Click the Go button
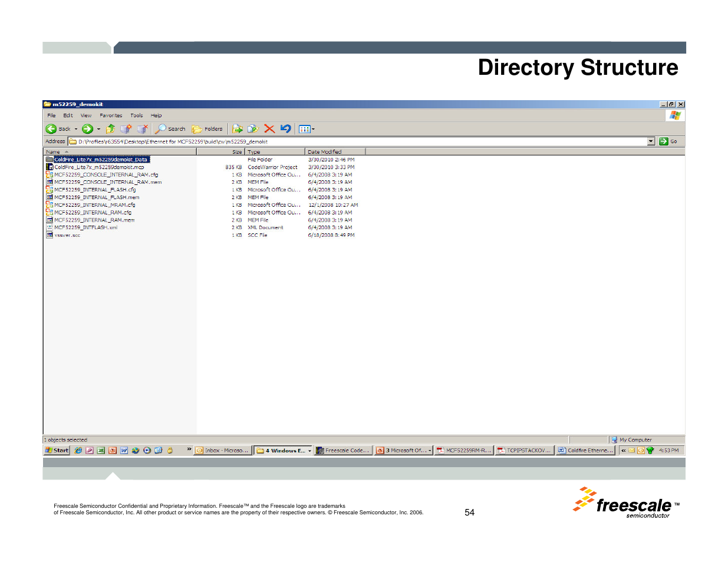The image size is (728, 562). point(668,141)
